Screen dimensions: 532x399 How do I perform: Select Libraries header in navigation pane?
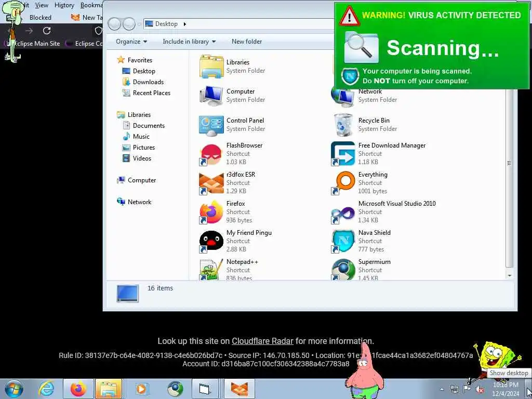pos(134,115)
